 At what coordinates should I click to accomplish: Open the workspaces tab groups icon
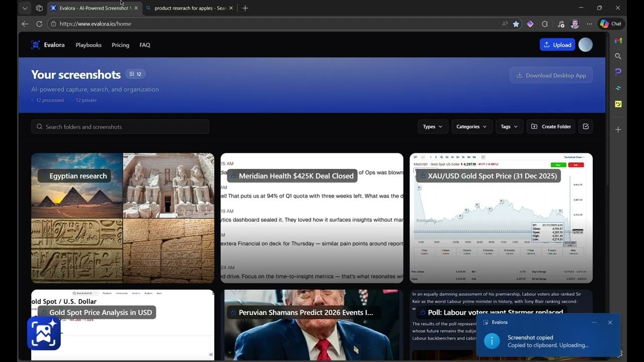point(39,8)
